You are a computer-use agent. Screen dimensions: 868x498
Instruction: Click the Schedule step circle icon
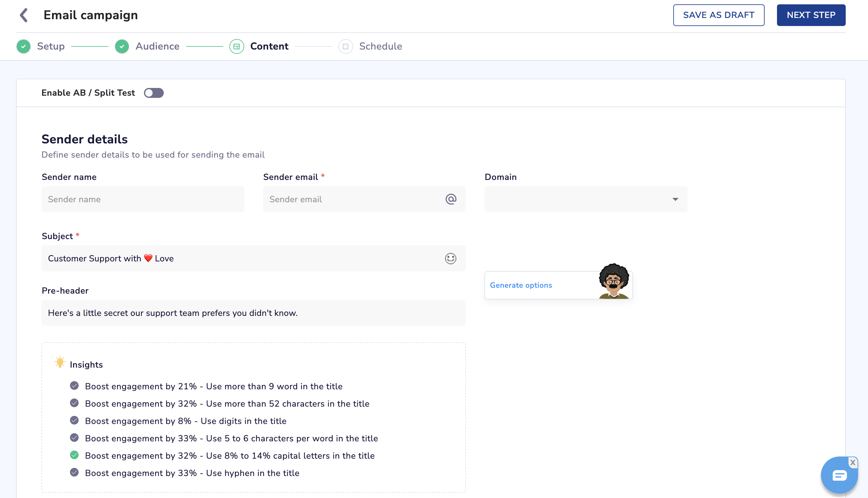coord(345,46)
